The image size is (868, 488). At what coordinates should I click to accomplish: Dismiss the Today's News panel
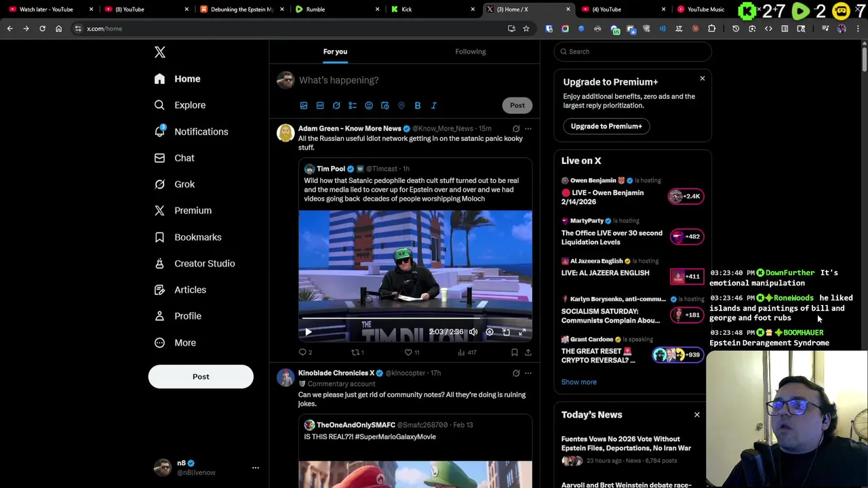pyautogui.click(x=697, y=415)
